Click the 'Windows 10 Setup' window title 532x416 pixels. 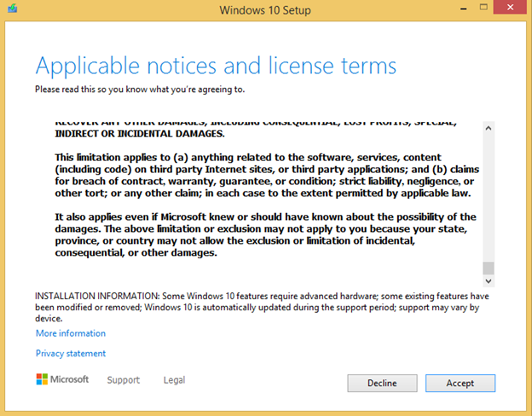[x=265, y=10]
